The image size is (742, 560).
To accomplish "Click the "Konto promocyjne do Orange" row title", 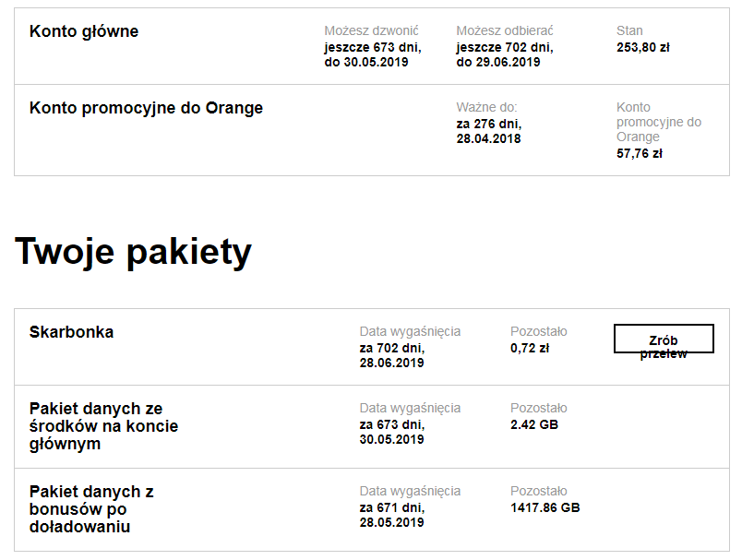I will click(146, 108).
